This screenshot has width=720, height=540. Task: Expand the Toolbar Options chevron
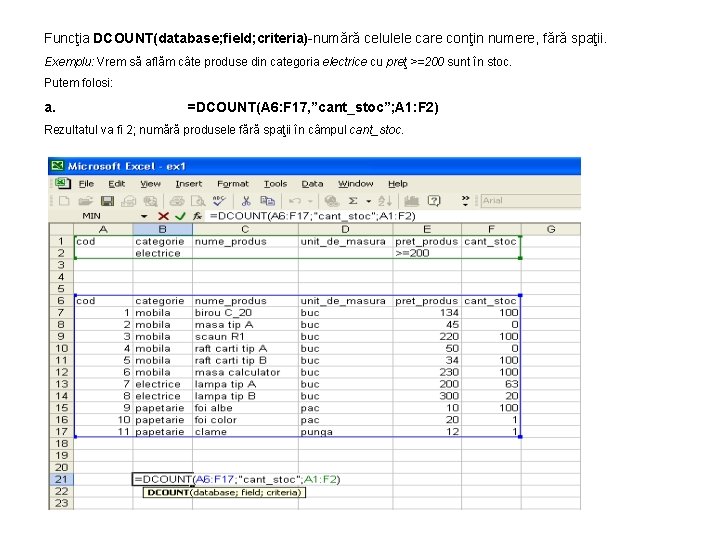coord(465,201)
